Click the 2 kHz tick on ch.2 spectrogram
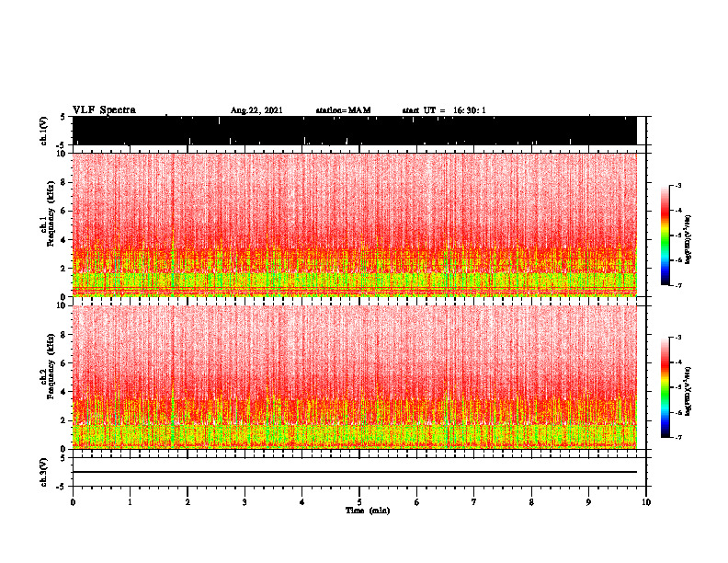 pos(63,420)
